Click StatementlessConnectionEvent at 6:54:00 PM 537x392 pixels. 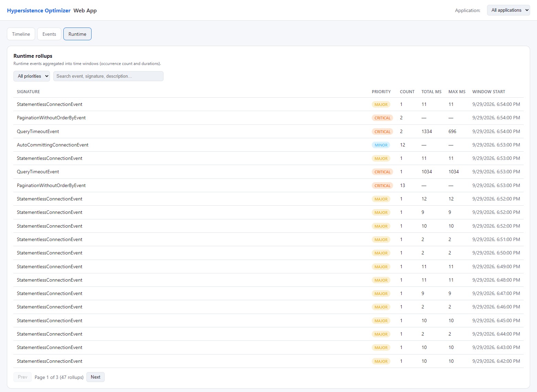(50, 104)
